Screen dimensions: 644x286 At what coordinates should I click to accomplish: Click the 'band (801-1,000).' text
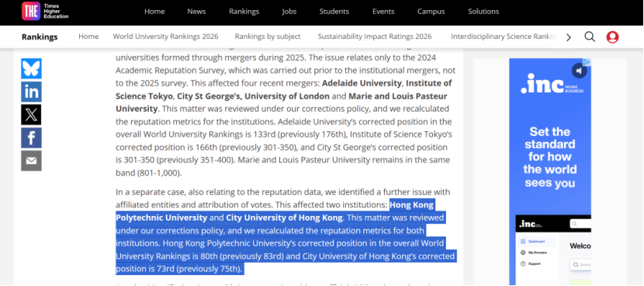coord(149,173)
